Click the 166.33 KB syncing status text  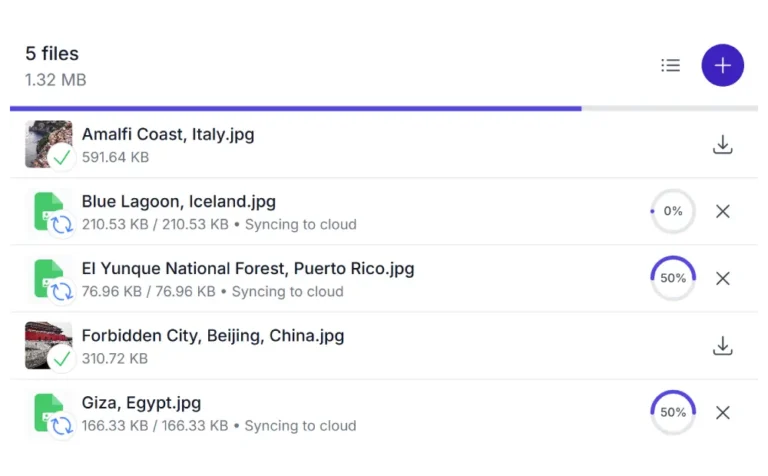click(x=219, y=426)
